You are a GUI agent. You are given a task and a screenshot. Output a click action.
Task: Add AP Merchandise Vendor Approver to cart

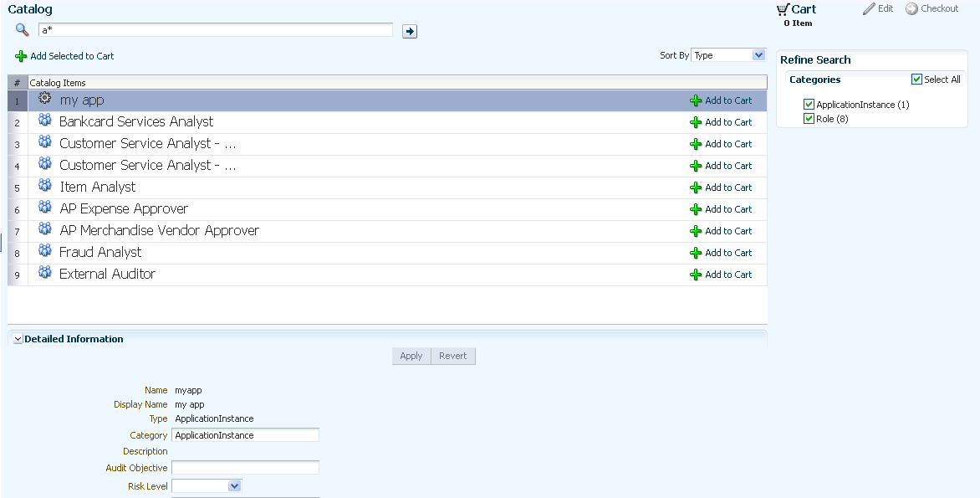click(x=721, y=231)
